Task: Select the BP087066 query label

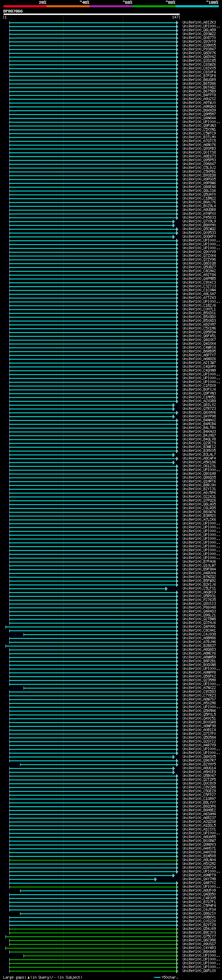Action: tap(13, 11)
